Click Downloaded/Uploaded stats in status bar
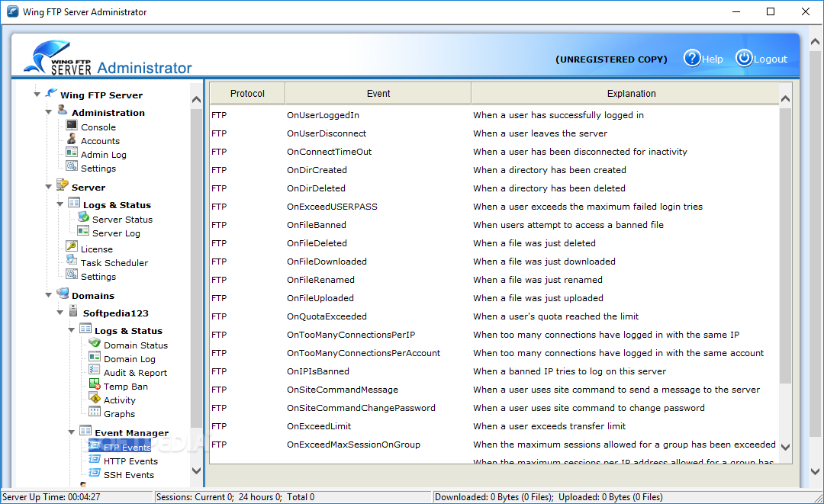Screen dimensions: 824x504 [x=549, y=496]
